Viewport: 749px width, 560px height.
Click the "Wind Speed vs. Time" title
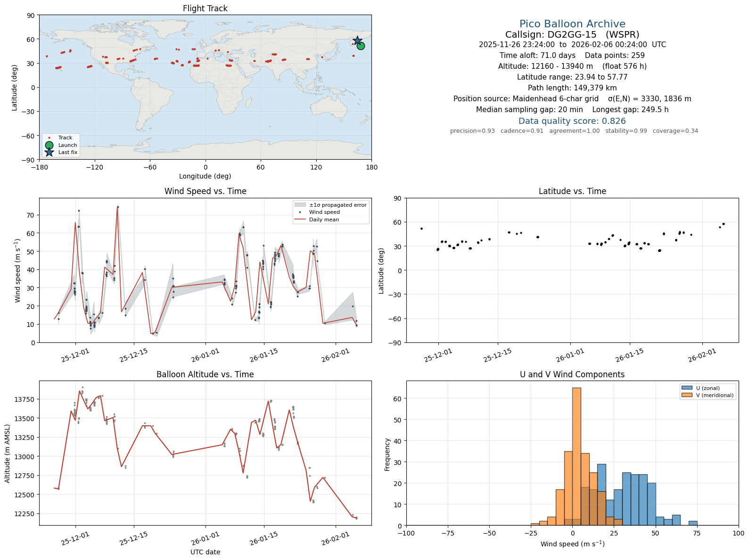tap(205, 191)
